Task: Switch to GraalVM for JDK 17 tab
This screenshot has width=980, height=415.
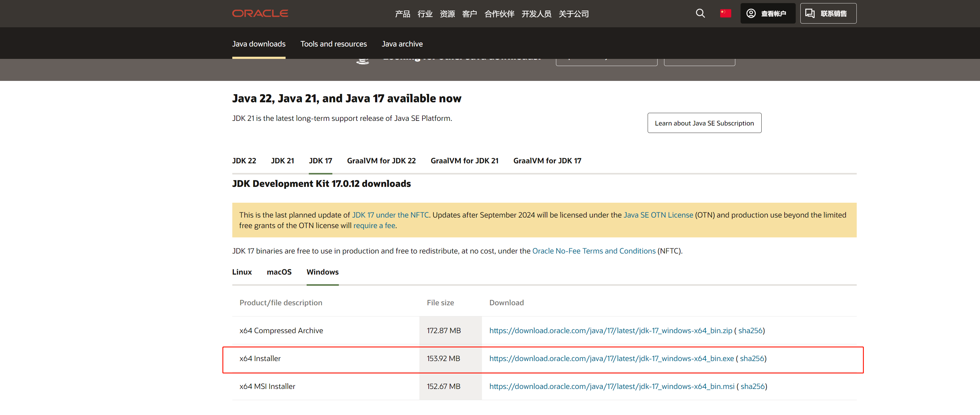Action: tap(547, 161)
